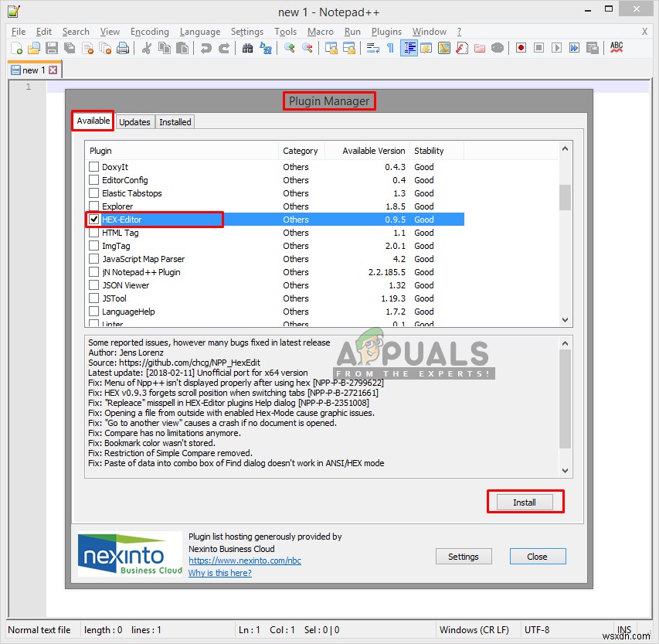Show all characters using the pilcrow icon
Screen dimensions: 659x644
coord(389,48)
